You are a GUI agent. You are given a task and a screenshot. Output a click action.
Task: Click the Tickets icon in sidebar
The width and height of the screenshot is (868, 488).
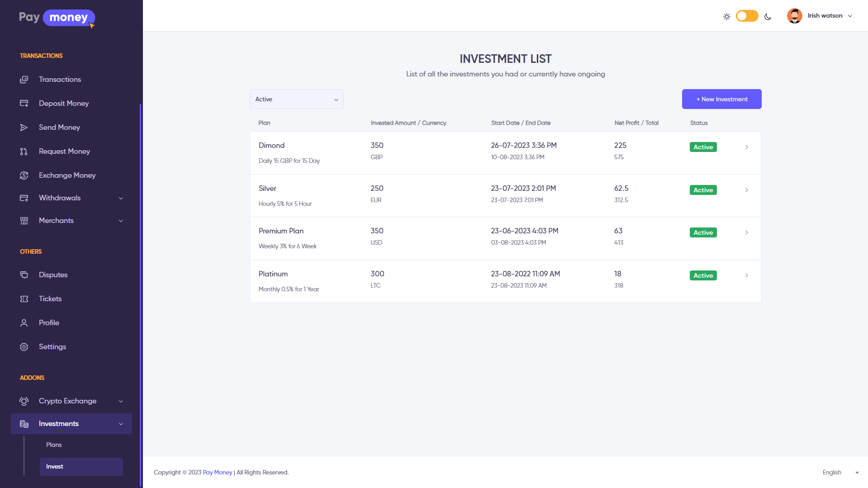coord(24,299)
